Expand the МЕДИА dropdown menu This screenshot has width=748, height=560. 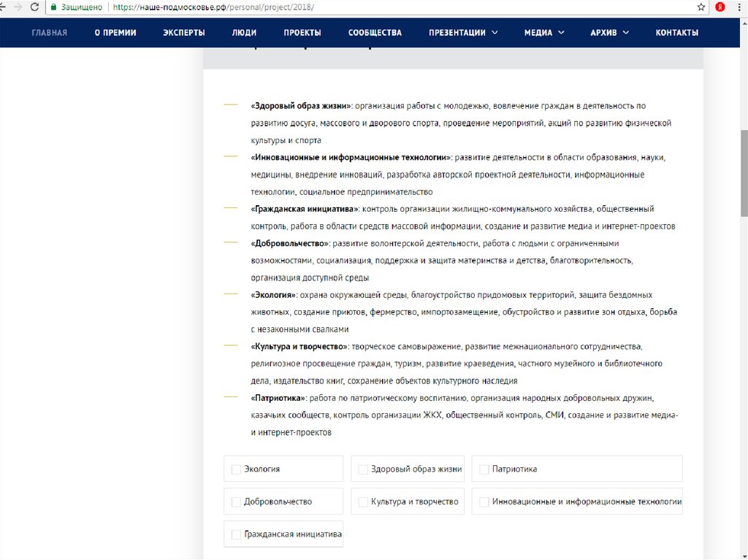point(544,32)
